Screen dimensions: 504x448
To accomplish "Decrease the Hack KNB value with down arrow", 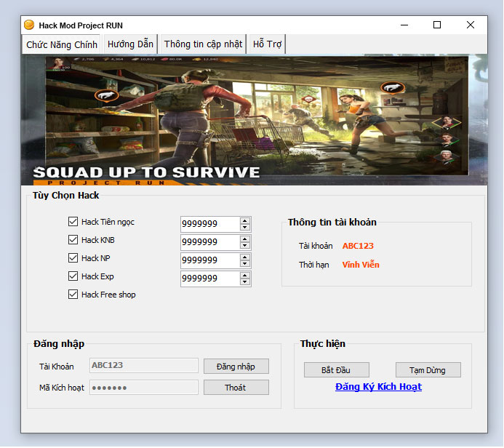I will coord(245,246).
